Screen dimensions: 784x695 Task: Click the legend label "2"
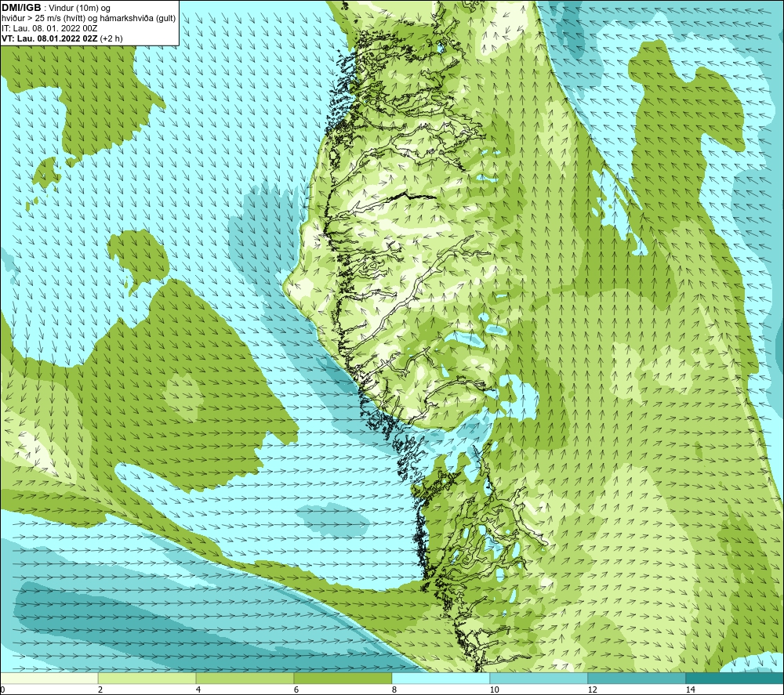[x=100, y=690]
